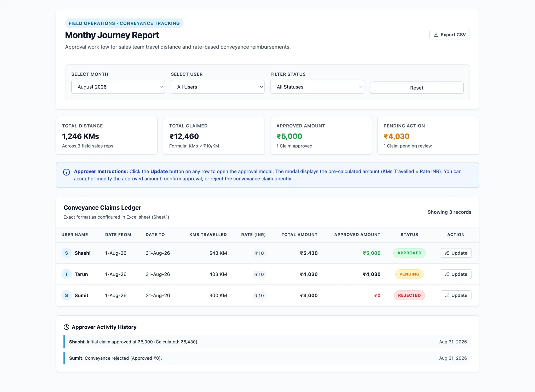
Task: Click the Pending Action ₹4,030 summary card
Action: pyautogui.click(x=428, y=136)
